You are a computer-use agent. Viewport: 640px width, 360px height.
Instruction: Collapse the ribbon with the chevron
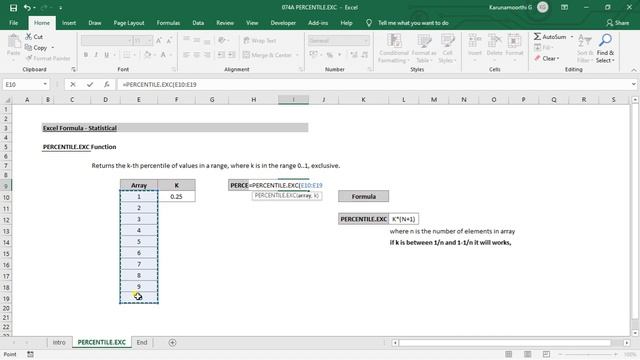[x=633, y=70]
